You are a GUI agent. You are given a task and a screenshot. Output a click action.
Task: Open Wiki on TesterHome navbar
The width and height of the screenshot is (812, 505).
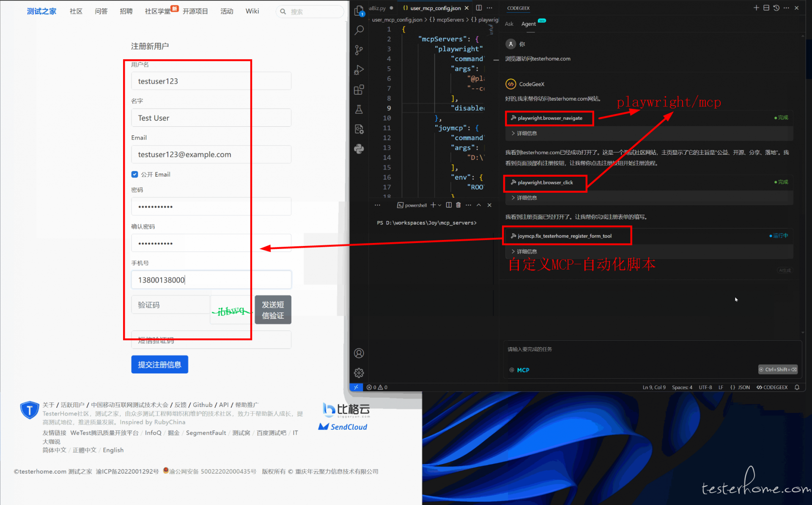pos(252,11)
